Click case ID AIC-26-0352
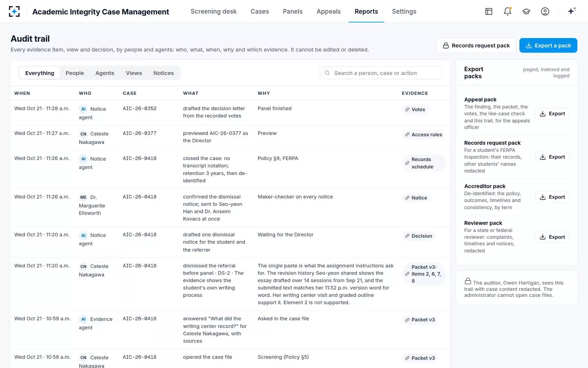The image size is (588, 368). pos(140,108)
